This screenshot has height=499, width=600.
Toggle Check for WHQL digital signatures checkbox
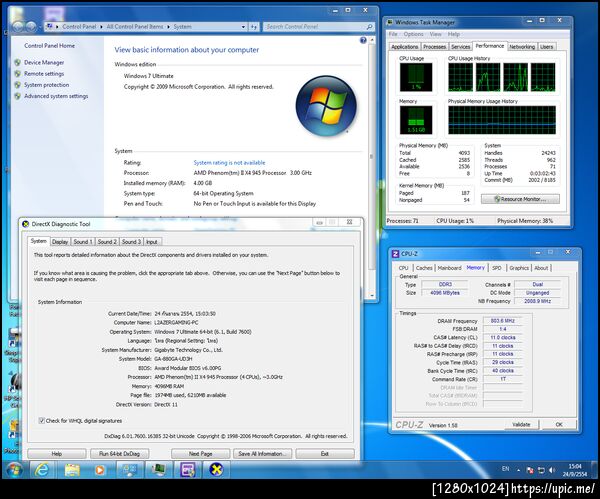(41, 421)
